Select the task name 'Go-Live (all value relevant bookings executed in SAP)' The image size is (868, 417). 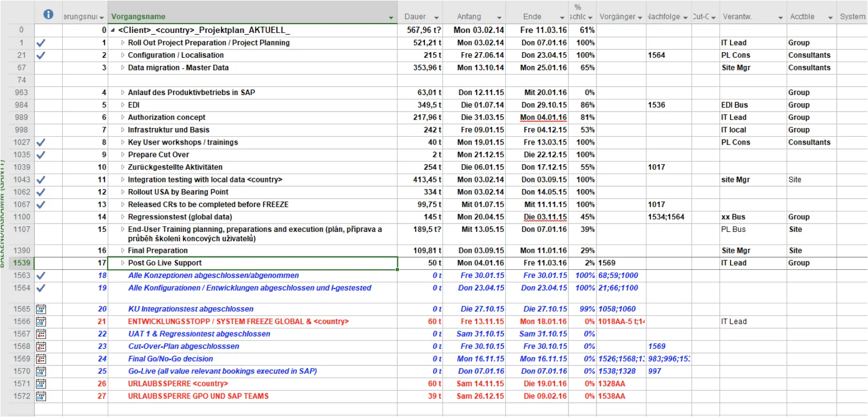[x=223, y=371]
